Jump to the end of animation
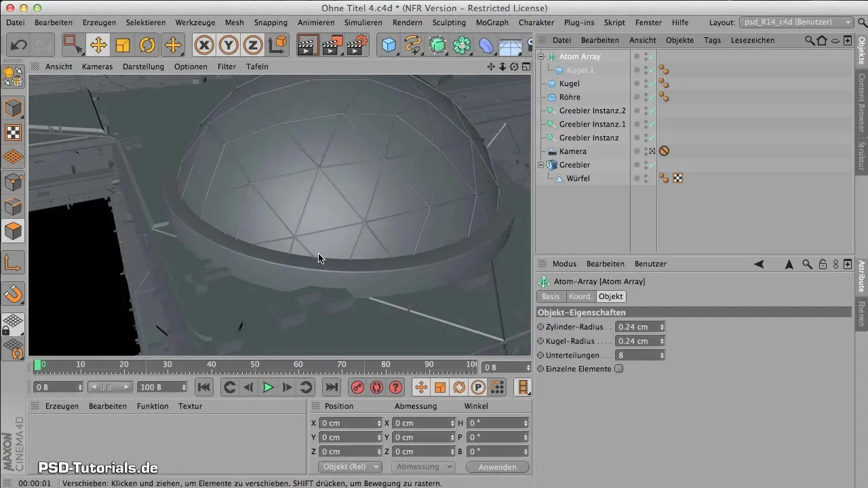This screenshot has width=868, height=488. click(331, 387)
